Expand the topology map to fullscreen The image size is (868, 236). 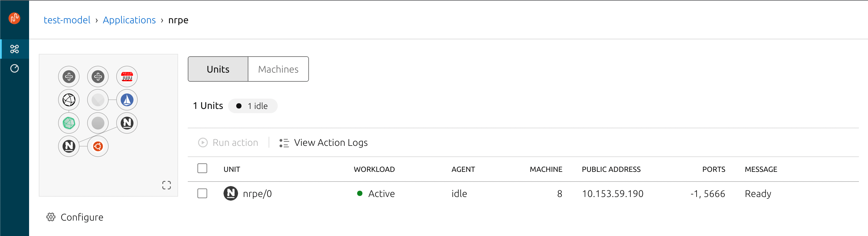point(167,185)
